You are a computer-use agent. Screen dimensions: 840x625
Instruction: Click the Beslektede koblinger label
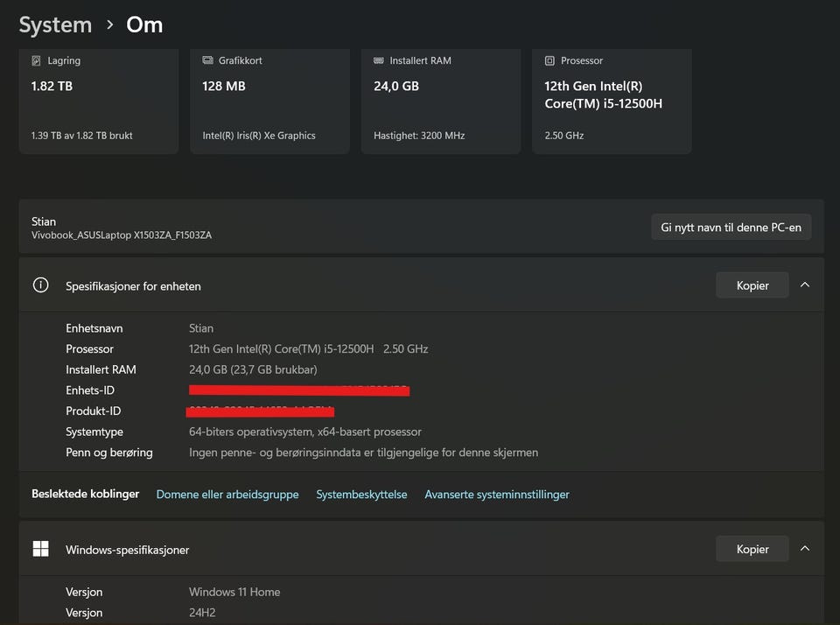(85, 494)
